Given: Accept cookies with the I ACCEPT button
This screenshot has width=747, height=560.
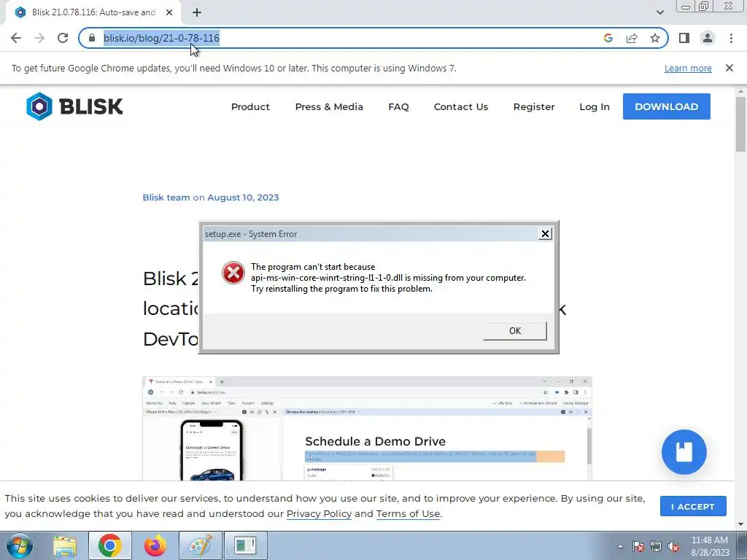Looking at the screenshot, I should [693, 506].
